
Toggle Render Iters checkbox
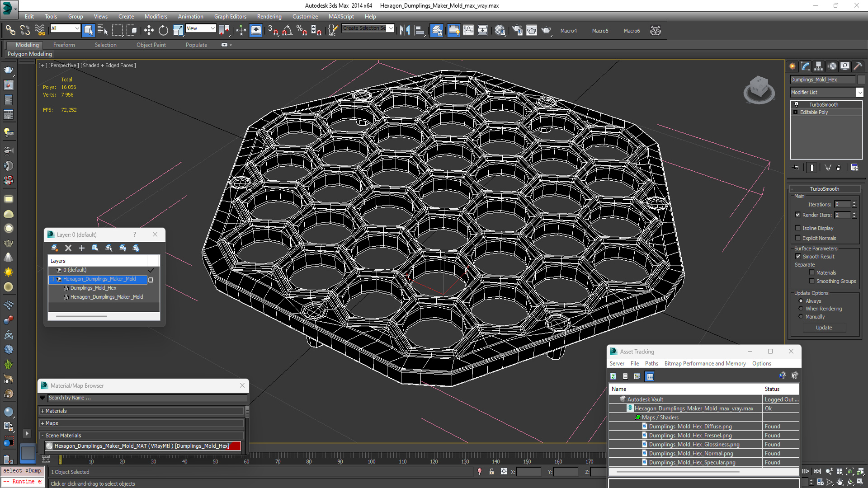tap(797, 215)
